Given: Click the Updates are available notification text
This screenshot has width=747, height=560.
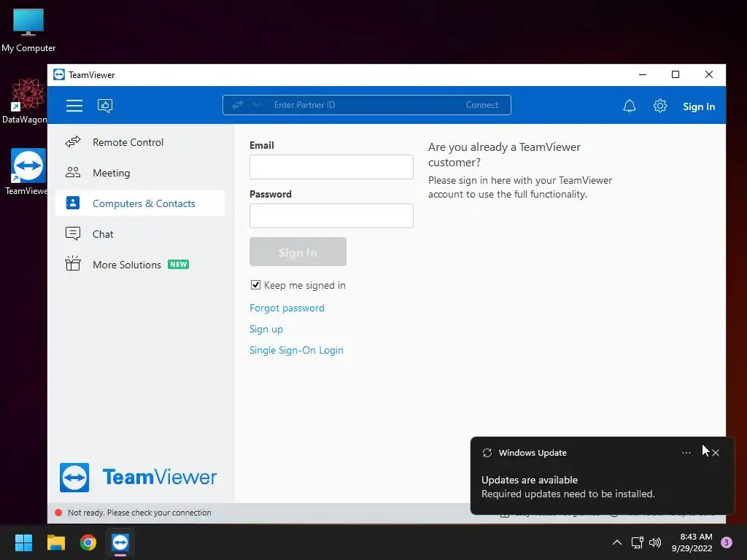Looking at the screenshot, I should pyautogui.click(x=530, y=480).
